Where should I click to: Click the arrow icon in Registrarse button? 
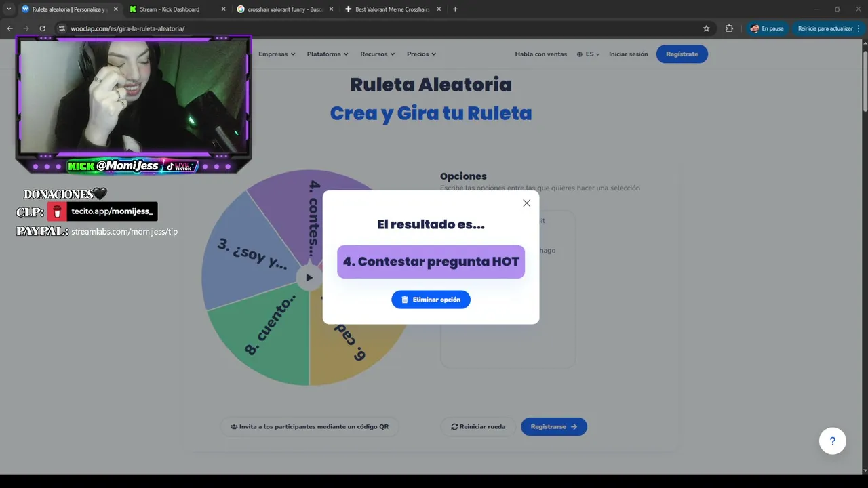pyautogui.click(x=574, y=427)
